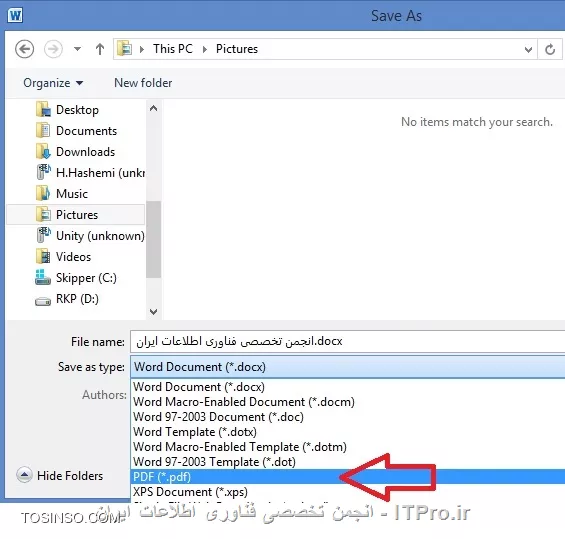Click the Desktop folder icon
565x539 pixels.
coord(43,110)
